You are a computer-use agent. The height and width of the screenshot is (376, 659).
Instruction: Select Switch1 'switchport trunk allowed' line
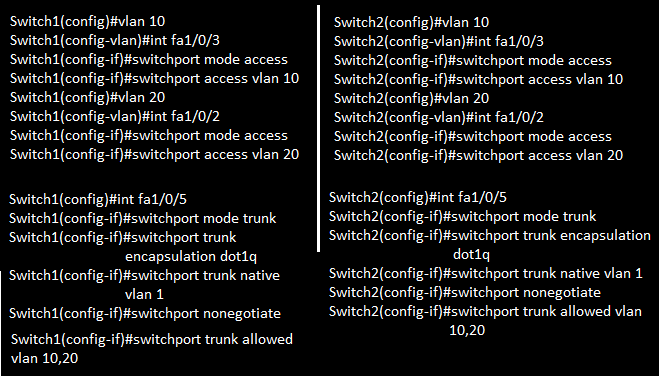click(152, 339)
